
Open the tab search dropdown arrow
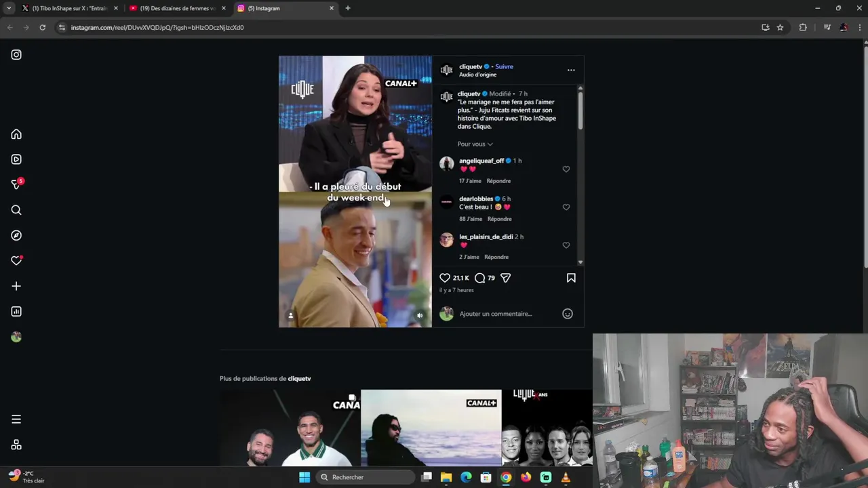[9, 8]
